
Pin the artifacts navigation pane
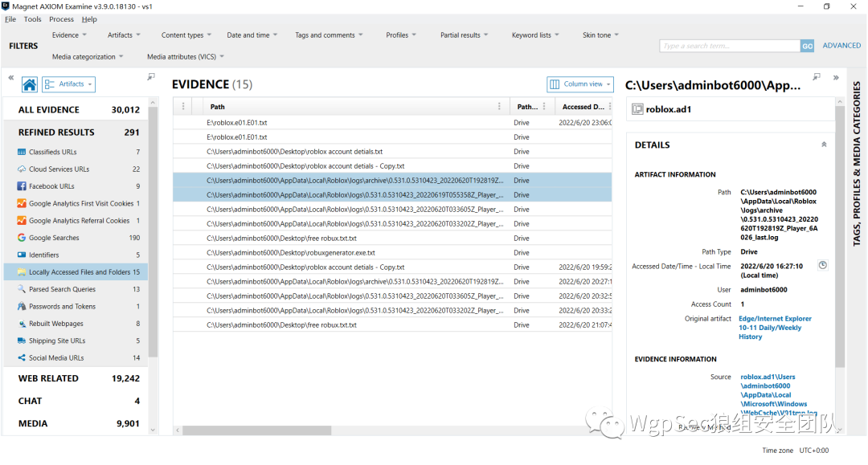[x=151, y=77]
